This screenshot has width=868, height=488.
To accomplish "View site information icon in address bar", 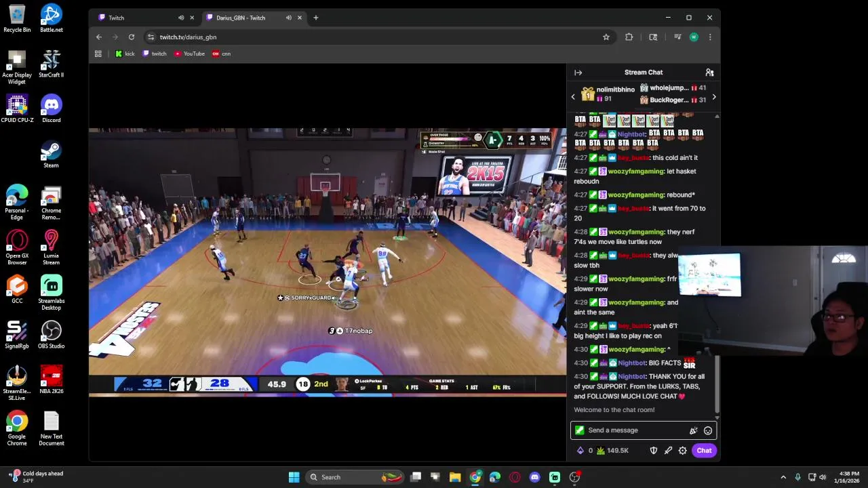I will [x=151, y=37].
